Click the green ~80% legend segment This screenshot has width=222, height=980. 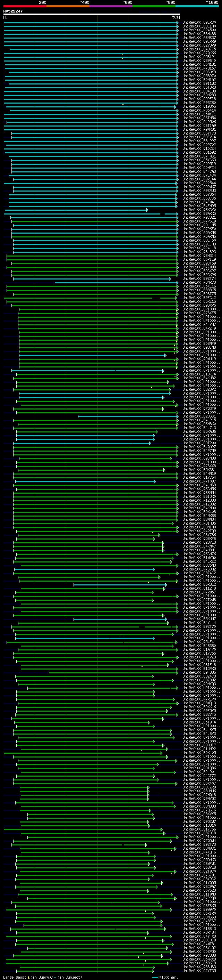tap(154, 6)
